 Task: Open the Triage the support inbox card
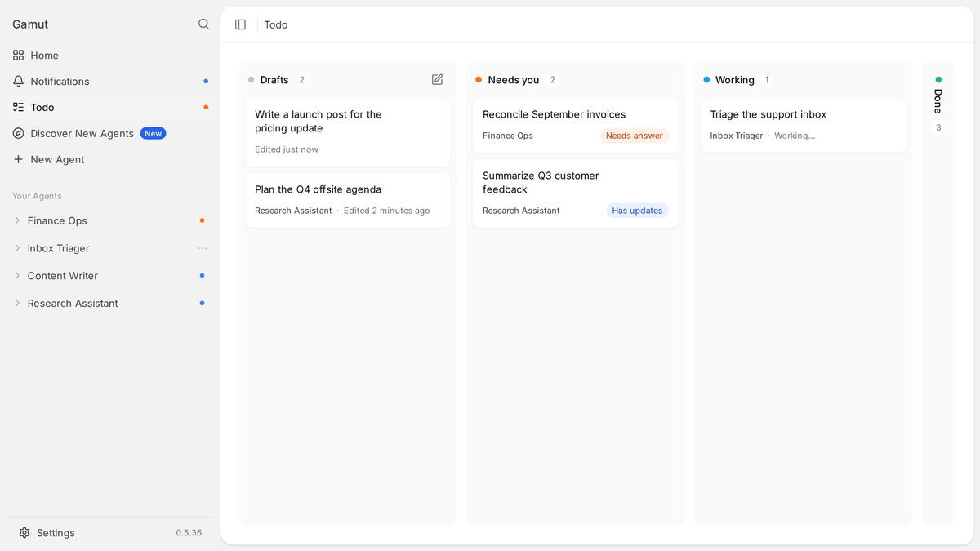tap(804, 126)
